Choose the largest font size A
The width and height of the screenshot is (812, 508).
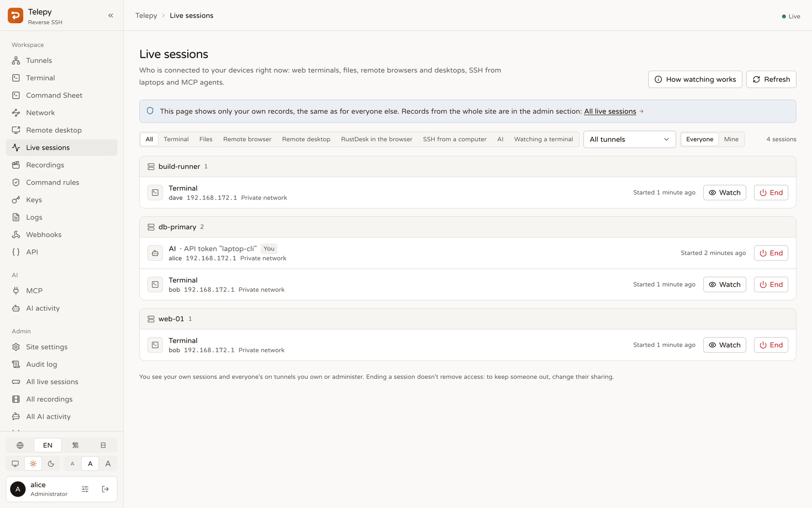click(108, 464)
